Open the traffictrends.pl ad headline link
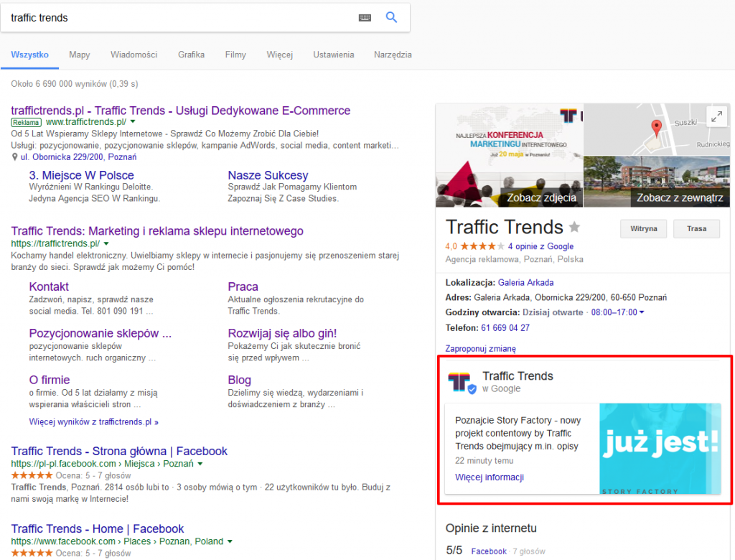 [x=180, y=111]
